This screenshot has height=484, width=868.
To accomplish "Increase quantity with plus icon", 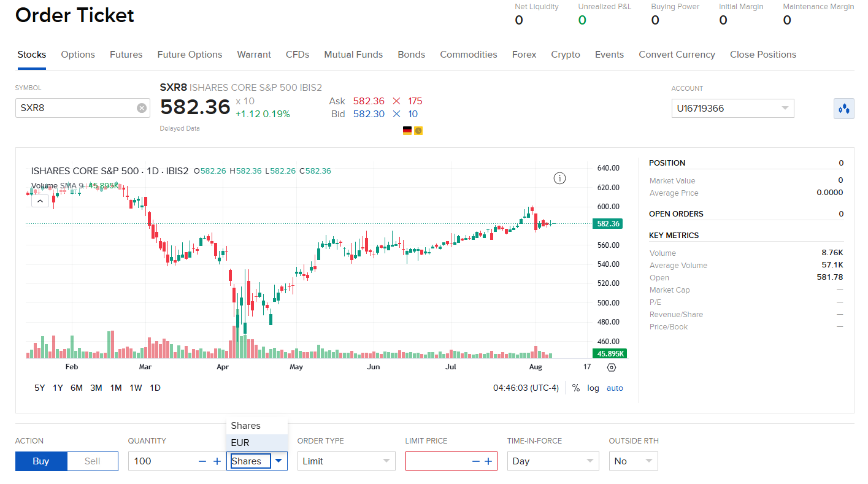I will (217, 461).
